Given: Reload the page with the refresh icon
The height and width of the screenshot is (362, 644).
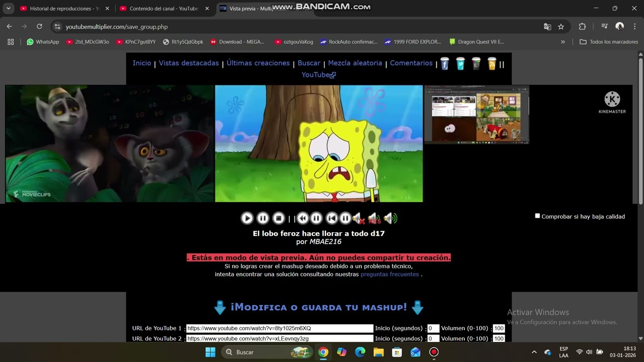Looking at the screenshot, I should tap(39, 27).
